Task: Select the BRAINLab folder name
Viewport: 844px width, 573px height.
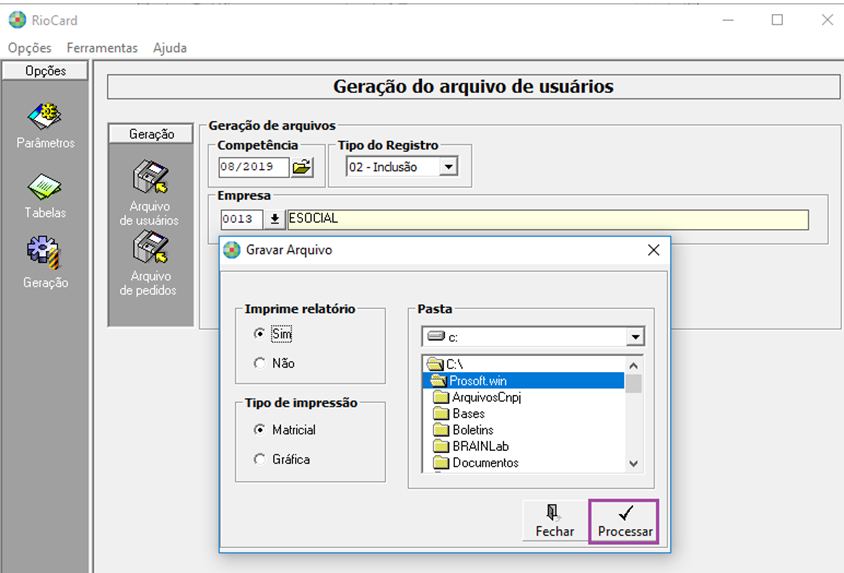Action: (480, 447)
